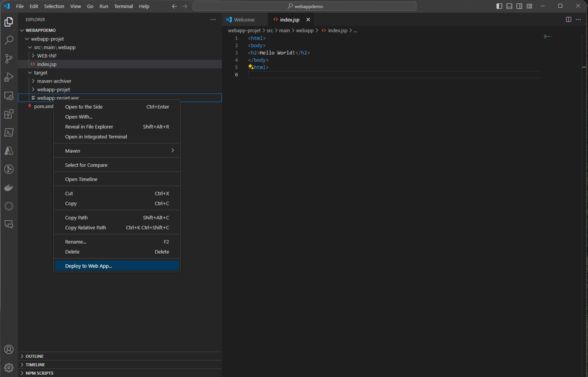Open the Source Control view
This screenshot has height=377, width=588.
click(x=9, y=59)
